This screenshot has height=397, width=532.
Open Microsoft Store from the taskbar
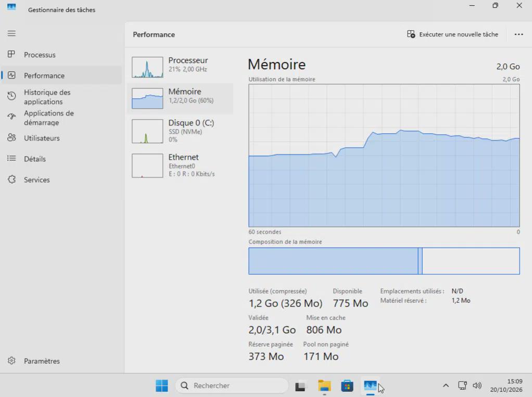click(x=347, y=386)
